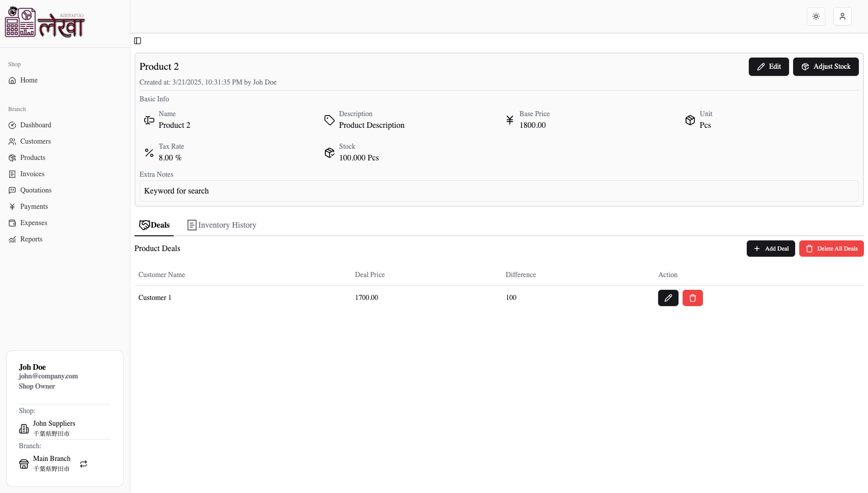
Task: Select the Deals tab
Action: (x=154, y=225)
